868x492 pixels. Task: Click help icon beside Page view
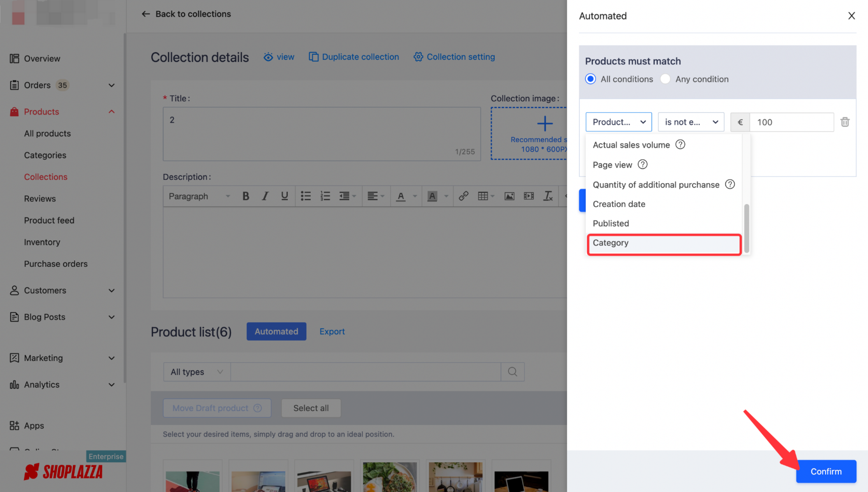[x=643, y=164]
